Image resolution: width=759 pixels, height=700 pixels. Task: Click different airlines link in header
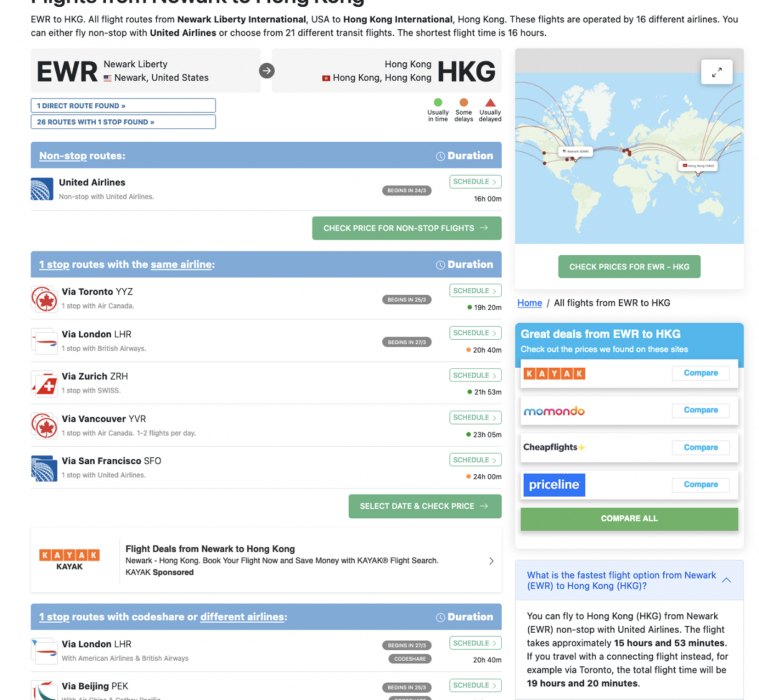(x=242, y=617)
